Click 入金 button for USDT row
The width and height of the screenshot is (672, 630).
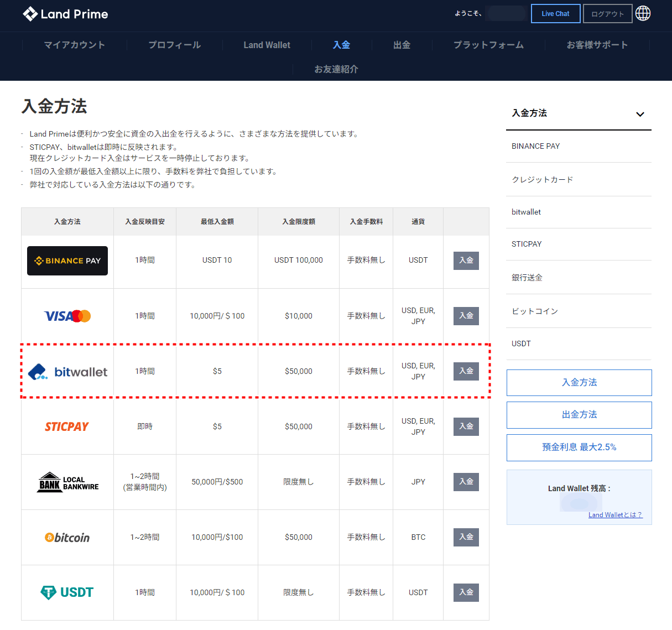[x=466, y=592]
